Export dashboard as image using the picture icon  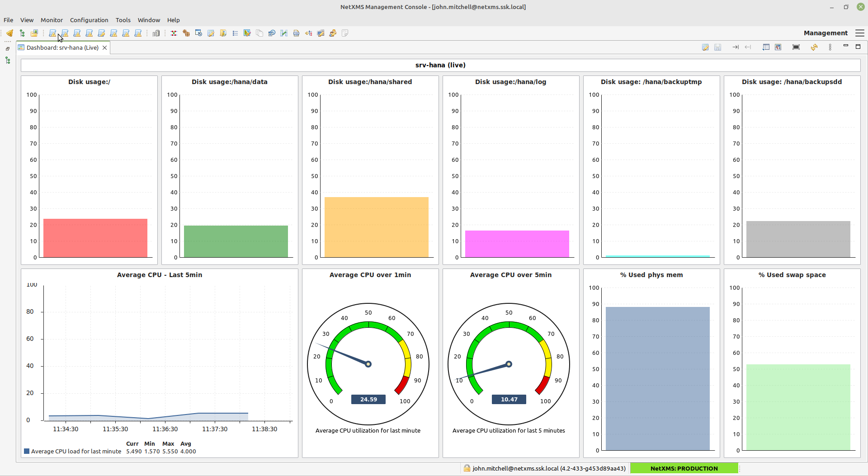(778, 47)
